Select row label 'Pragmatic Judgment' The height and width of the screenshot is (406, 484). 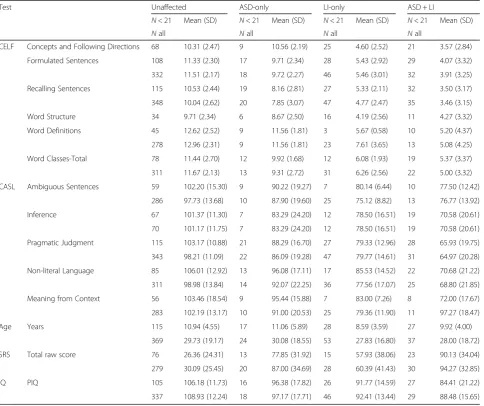(60, 243)
